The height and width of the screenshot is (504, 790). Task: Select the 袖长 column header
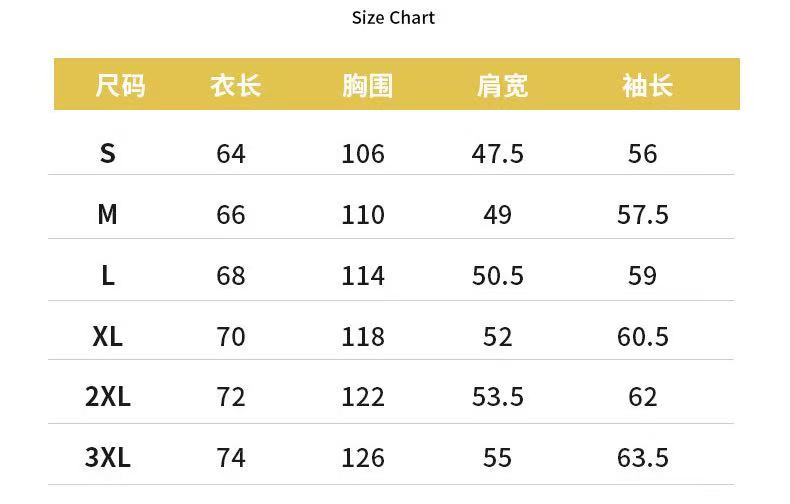click(x=647, y=85)
